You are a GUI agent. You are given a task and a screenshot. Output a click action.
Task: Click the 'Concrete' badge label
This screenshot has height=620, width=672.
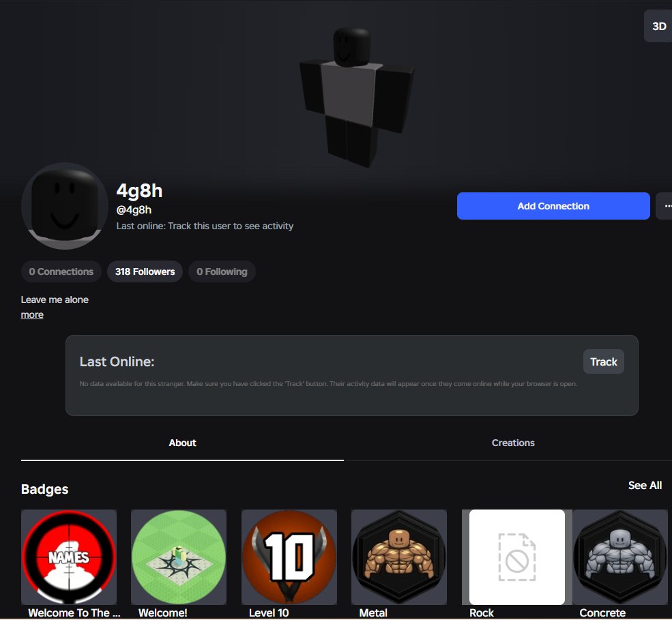[x=602, y=613]
